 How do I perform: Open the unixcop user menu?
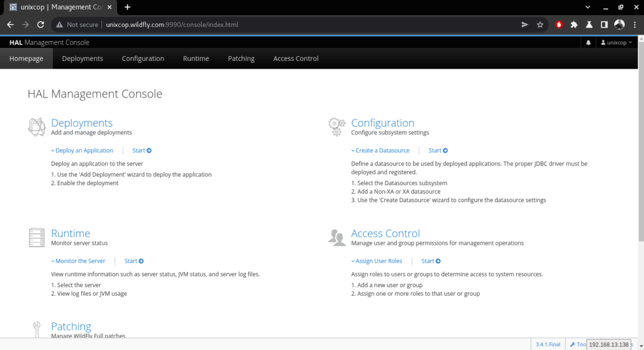pos(616,42)
